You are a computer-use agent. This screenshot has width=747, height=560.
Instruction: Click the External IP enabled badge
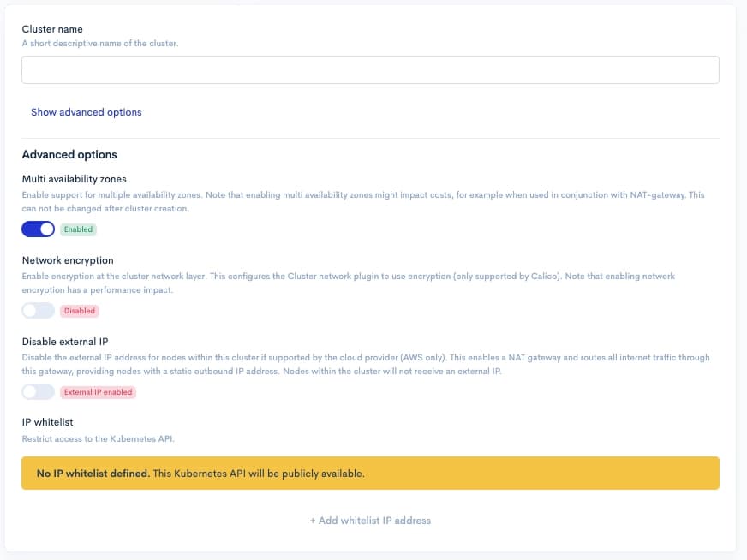pyautogui.click(x=98, y=392)
